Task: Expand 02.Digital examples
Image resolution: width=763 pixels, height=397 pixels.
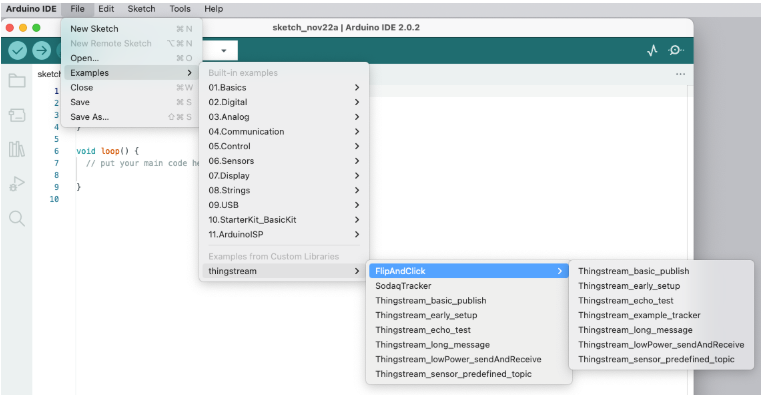Action: [284, 102]
